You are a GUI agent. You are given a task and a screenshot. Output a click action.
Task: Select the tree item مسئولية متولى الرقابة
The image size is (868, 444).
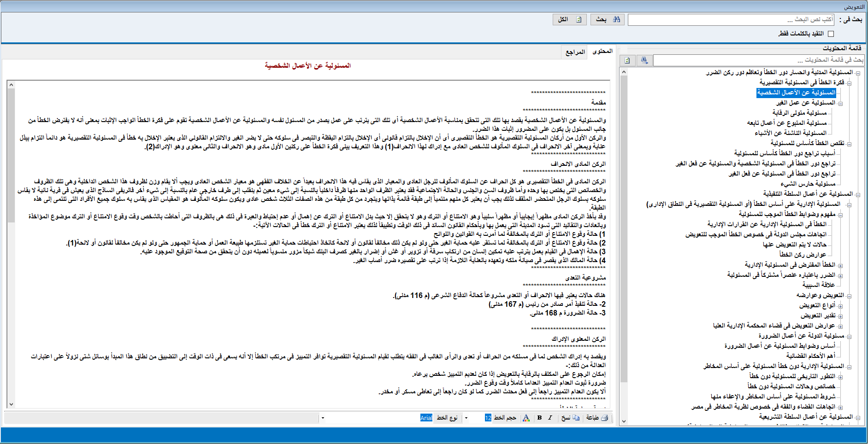799,113
